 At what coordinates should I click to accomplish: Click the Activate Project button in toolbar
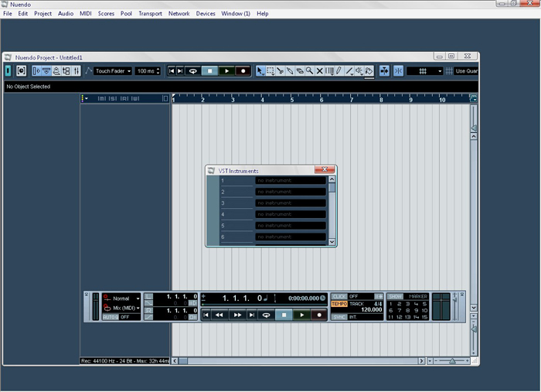(x=8, y=71)
